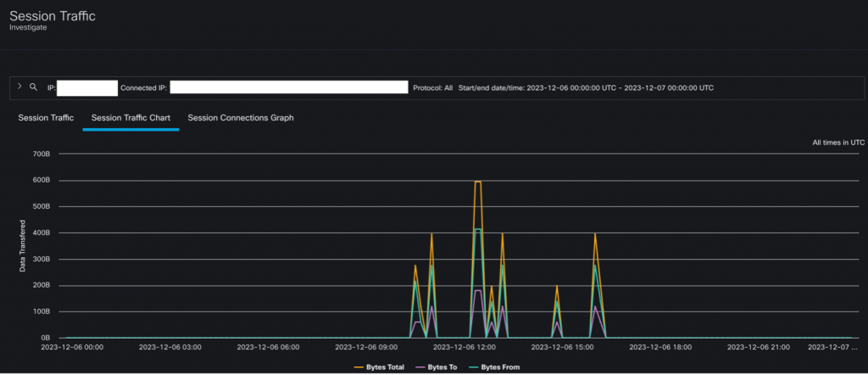Viewport: 868px width, 375px height.
Task: Open the Start/end date/time range filter
Action: click(585, 87)
